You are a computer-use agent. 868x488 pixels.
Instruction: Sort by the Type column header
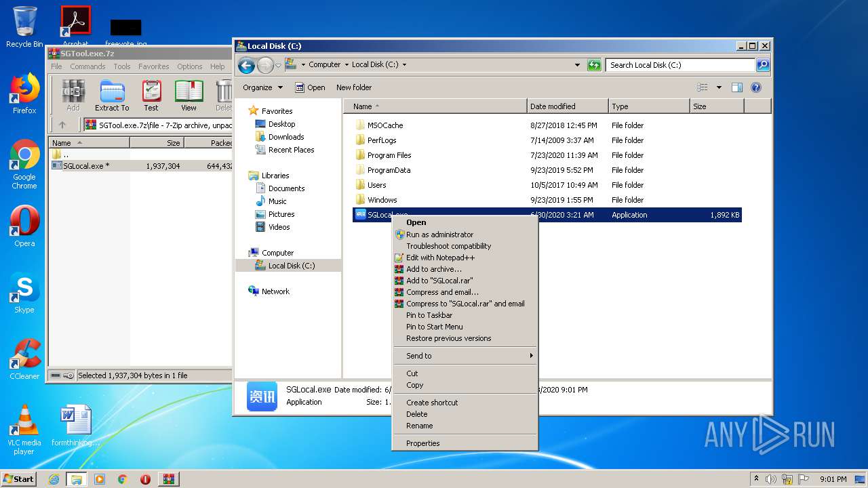pos(649,106)
